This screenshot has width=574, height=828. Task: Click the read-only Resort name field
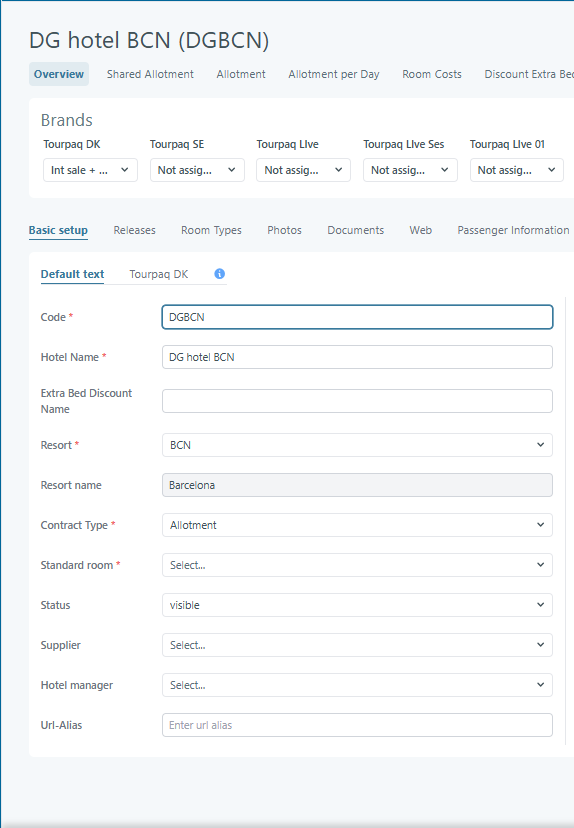click(x=357, y=485)
